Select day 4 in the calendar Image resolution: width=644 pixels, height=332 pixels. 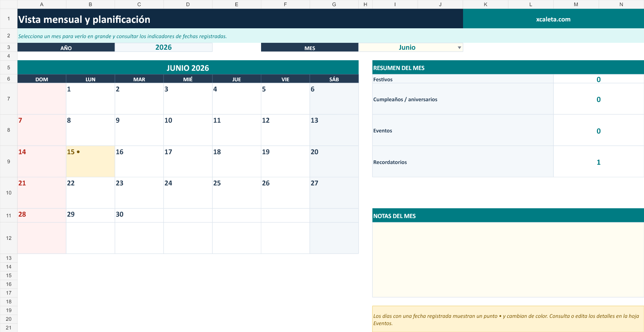tap(236, 99)
